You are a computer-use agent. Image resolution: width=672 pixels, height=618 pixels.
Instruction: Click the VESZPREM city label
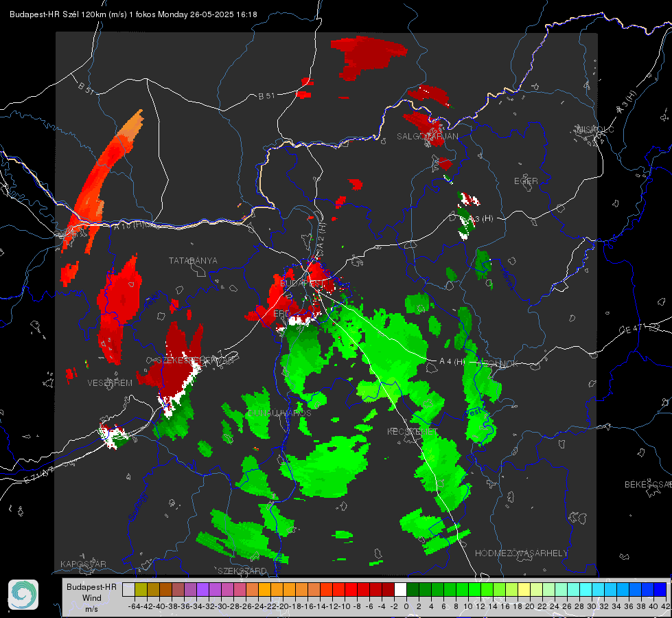110,383
